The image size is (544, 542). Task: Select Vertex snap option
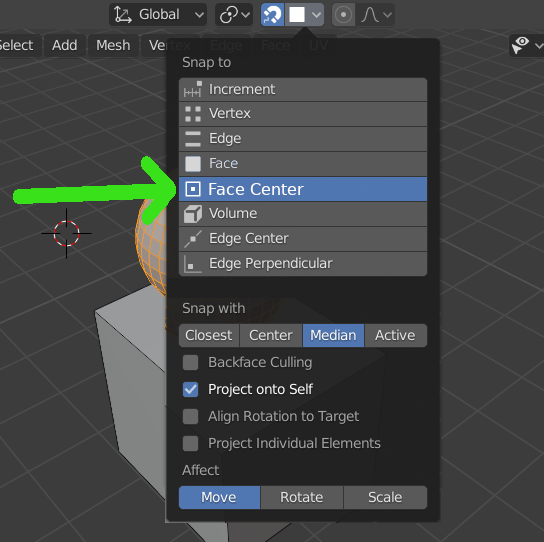pos(303,114)
